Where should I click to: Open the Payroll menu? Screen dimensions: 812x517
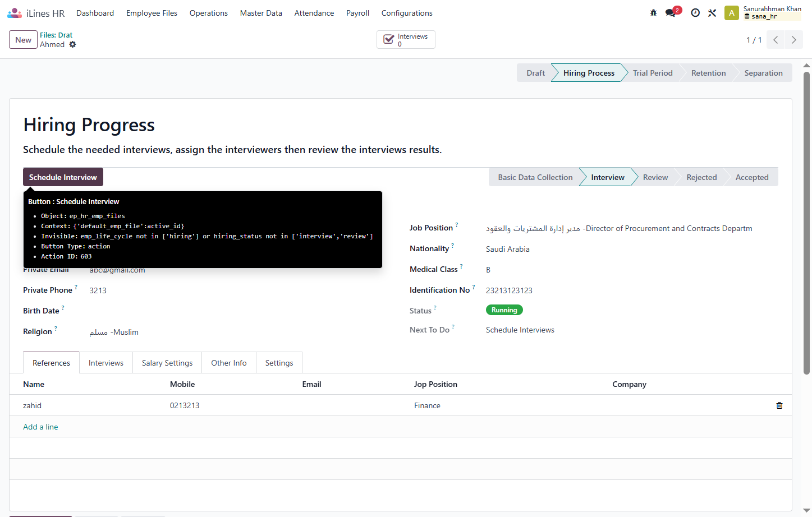[357, 13]
